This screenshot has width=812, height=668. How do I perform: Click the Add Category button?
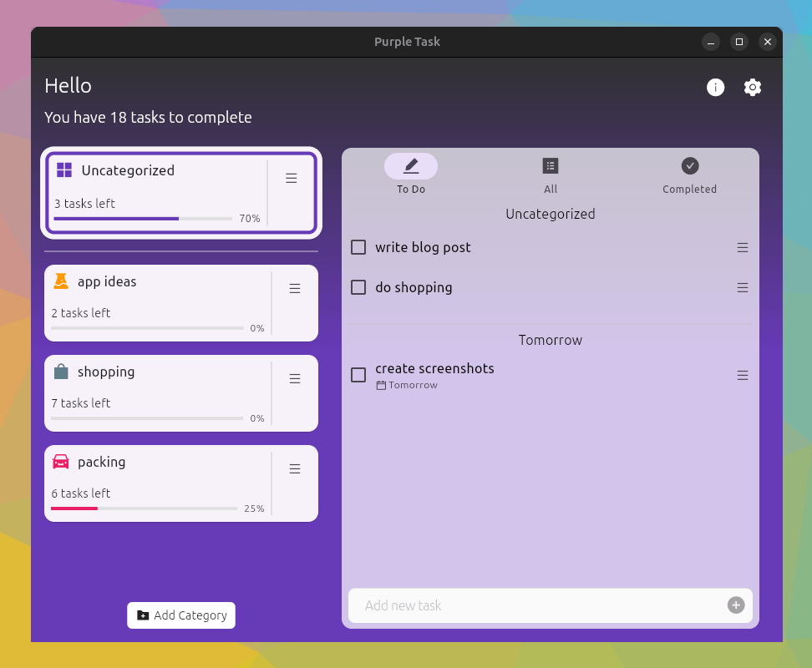tap(180, 615)
